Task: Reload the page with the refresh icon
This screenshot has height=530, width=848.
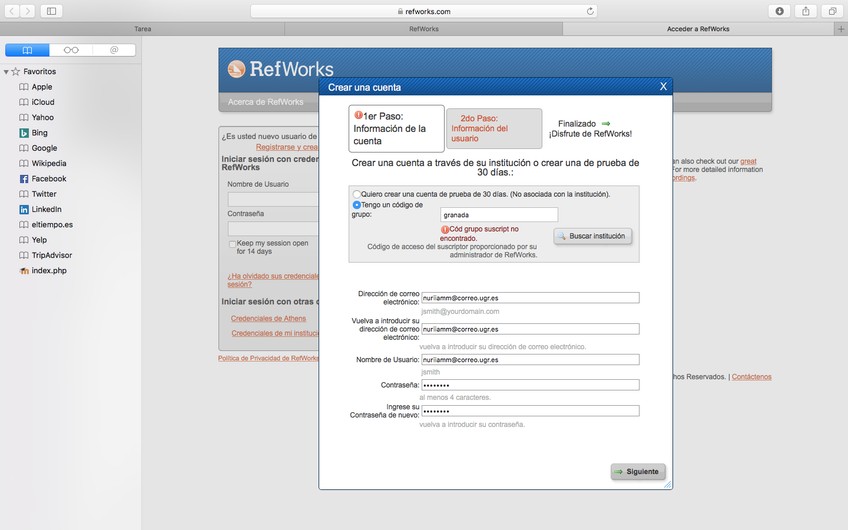Action: click(x=590, y=11)
